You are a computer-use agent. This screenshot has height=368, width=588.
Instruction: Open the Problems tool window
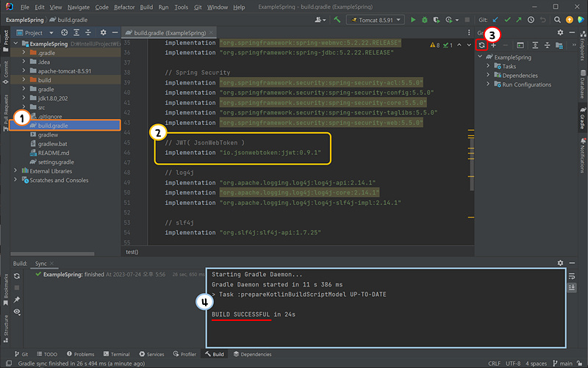(81, 354)
